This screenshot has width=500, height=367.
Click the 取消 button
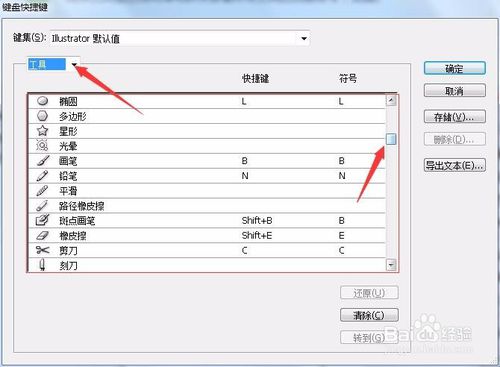tap(455, 91)
